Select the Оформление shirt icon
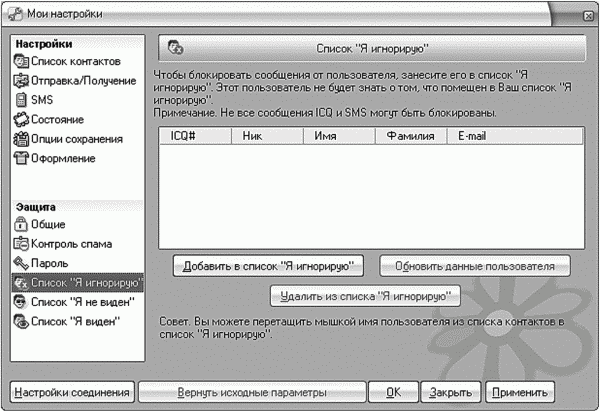 coord(21,158)
